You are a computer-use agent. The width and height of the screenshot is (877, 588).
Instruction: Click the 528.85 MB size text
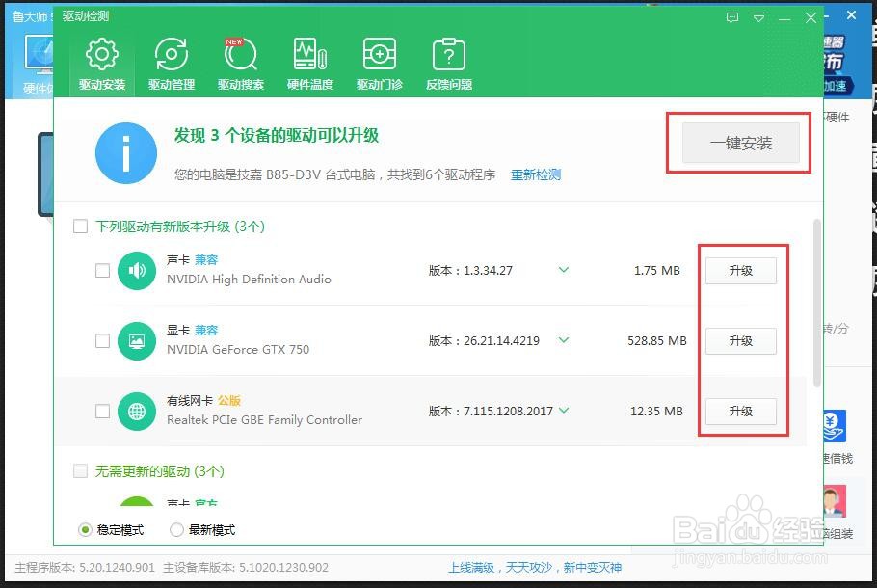(656, 341)
